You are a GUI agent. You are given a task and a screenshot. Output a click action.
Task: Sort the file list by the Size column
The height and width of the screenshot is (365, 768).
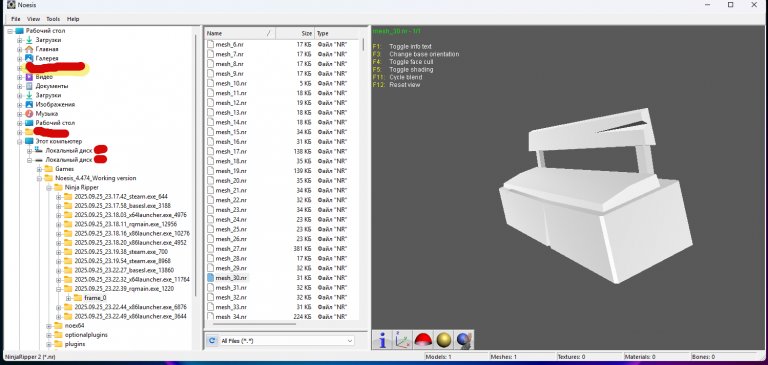point(295,33)
